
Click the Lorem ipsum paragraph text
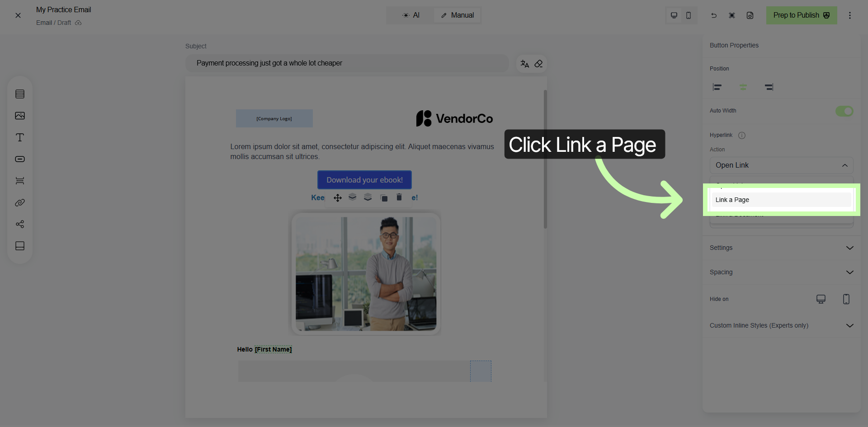[x=362, y=152]
